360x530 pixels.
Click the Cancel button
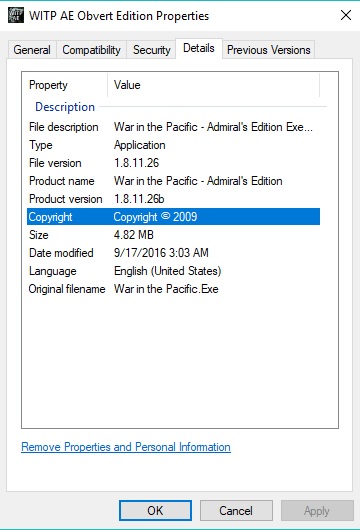click(236, 510)
